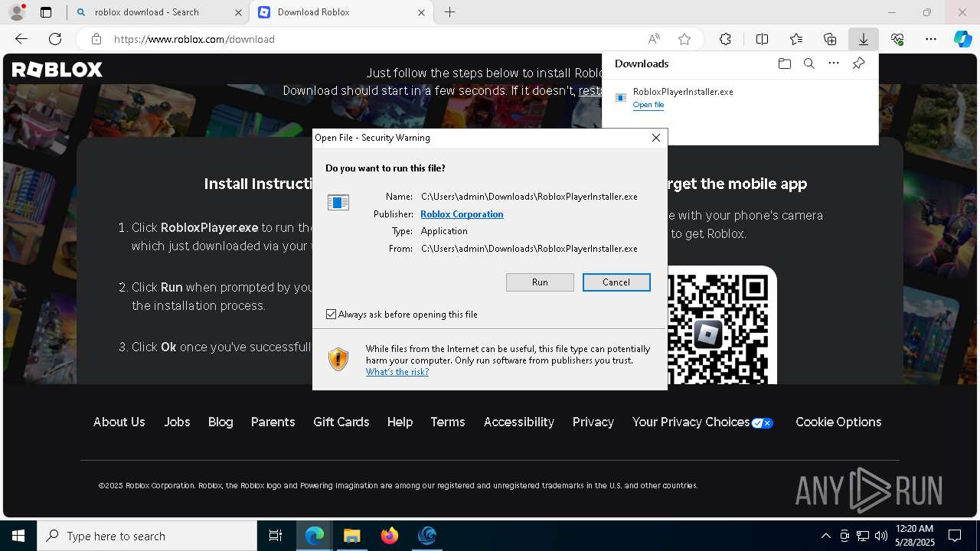
Task: Click the Run button in security warning
Action: pyautogui.click(x=540, y=282)
